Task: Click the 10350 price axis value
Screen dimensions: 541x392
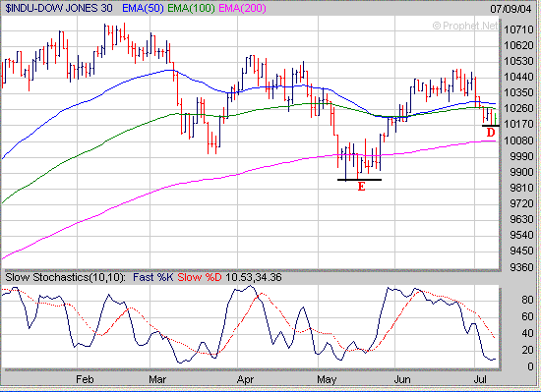Action: point(518,92)
